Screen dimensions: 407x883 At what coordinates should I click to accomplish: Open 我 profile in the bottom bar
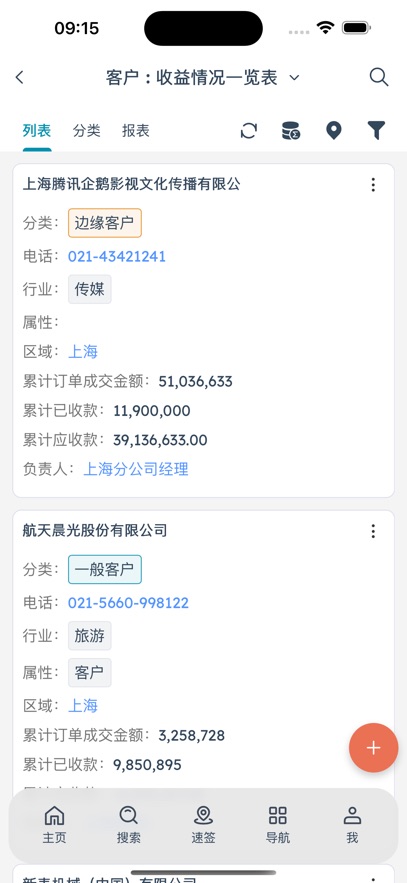tap(352, 824)
